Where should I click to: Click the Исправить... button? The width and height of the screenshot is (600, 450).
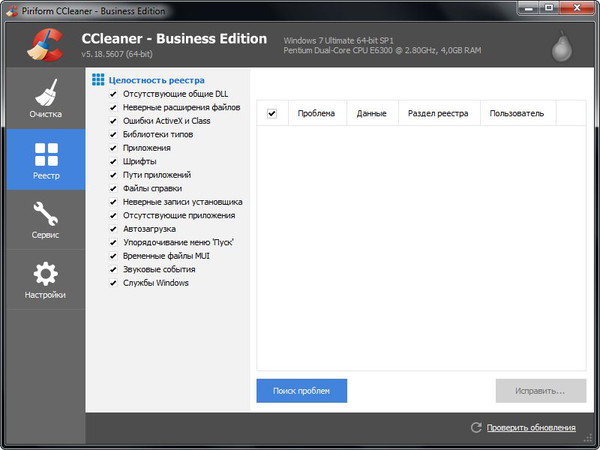[540, 390]
